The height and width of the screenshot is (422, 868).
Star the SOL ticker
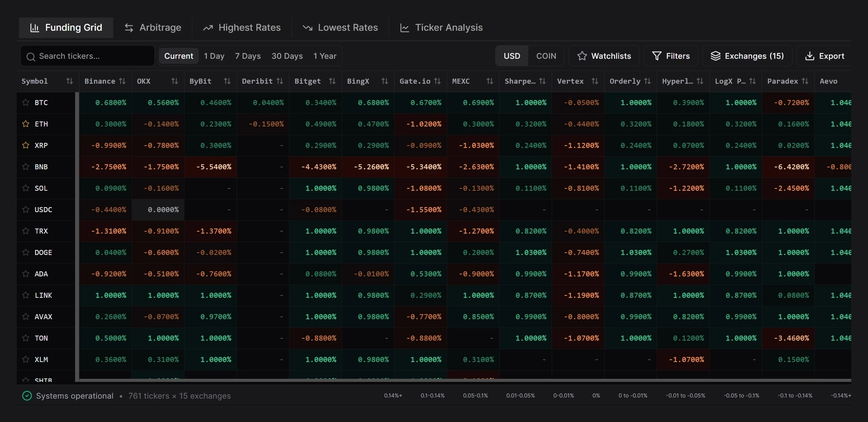[26, 188]
